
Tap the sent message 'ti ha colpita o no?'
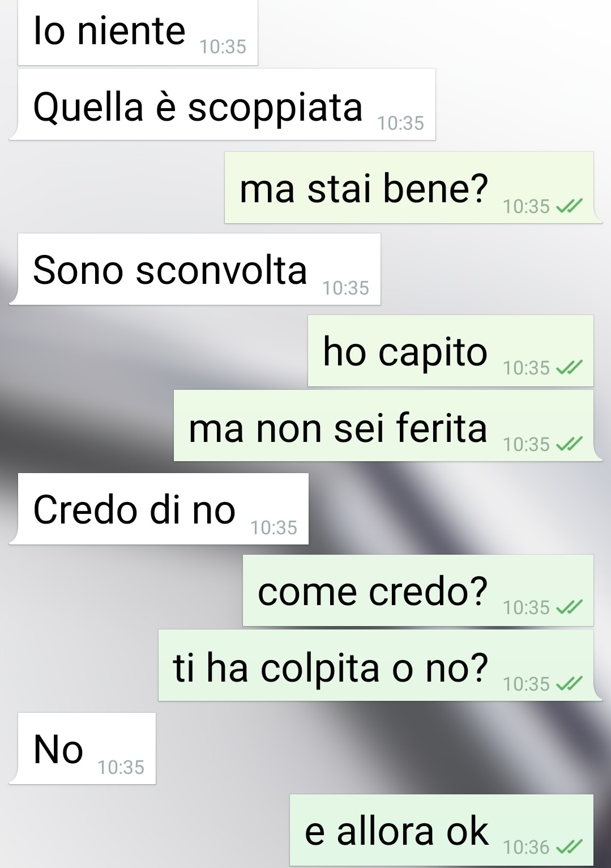click(x=381, y=665)
